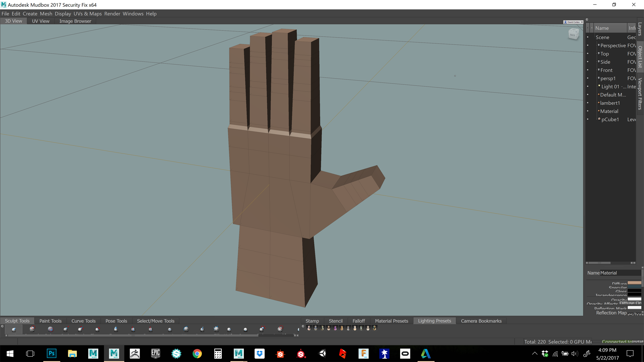Choose the first lighting preset thumbnail

coord(309,328)
